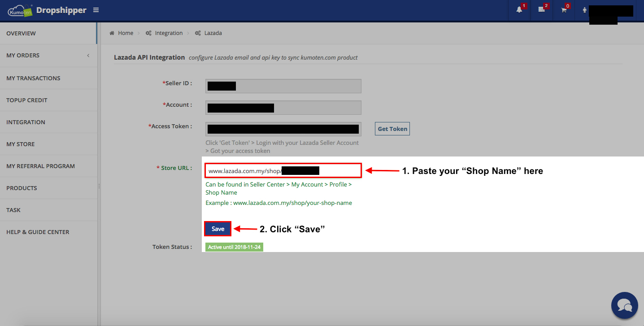
Task: Open the user profile icon
Action: point(585,10)
